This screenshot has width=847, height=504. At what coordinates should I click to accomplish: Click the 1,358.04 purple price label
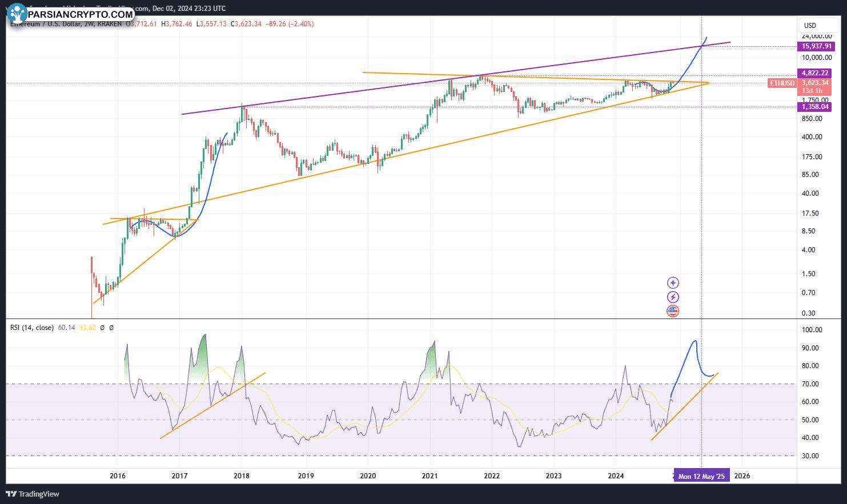pos(815,107)
